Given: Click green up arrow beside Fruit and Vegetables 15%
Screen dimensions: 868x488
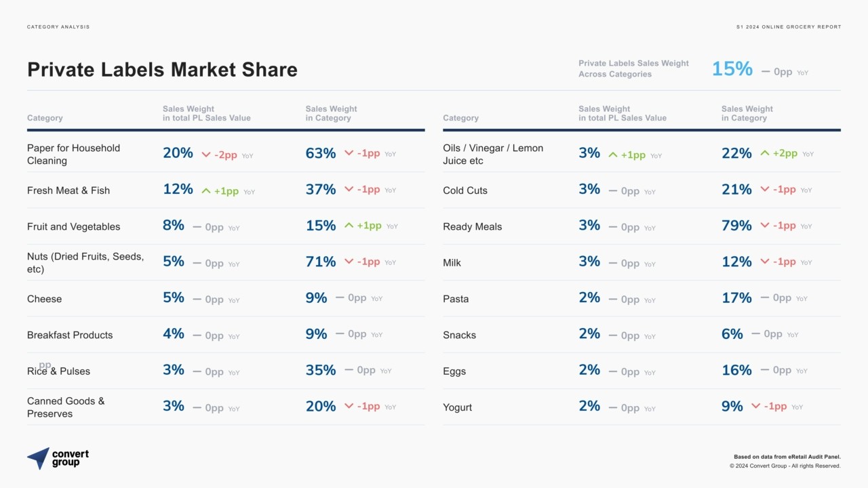Looking at the screenshot, I should click(349, 226).
